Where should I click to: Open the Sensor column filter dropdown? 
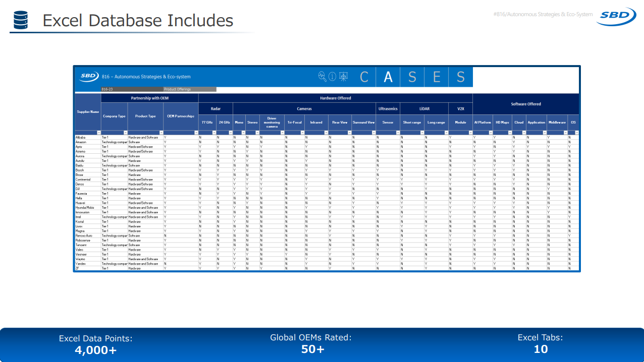(397, 133)
